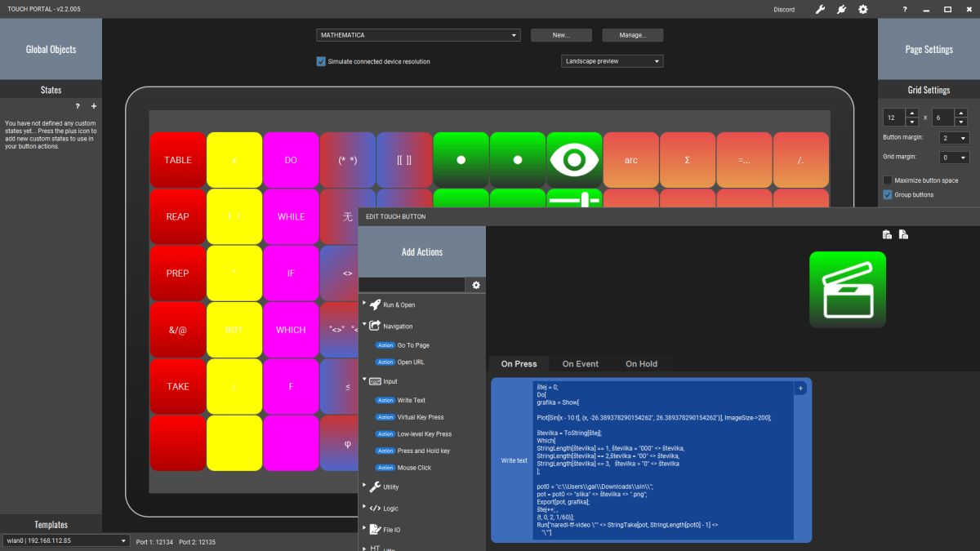
Task: Switch to the On Hold tab
Action: pos(641,364)
